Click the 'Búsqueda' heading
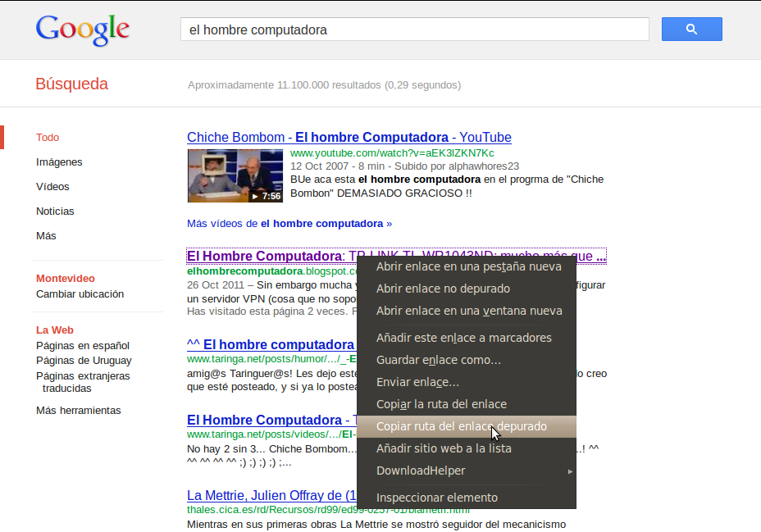Screen dimensions: 761x532 pos(72,84)
